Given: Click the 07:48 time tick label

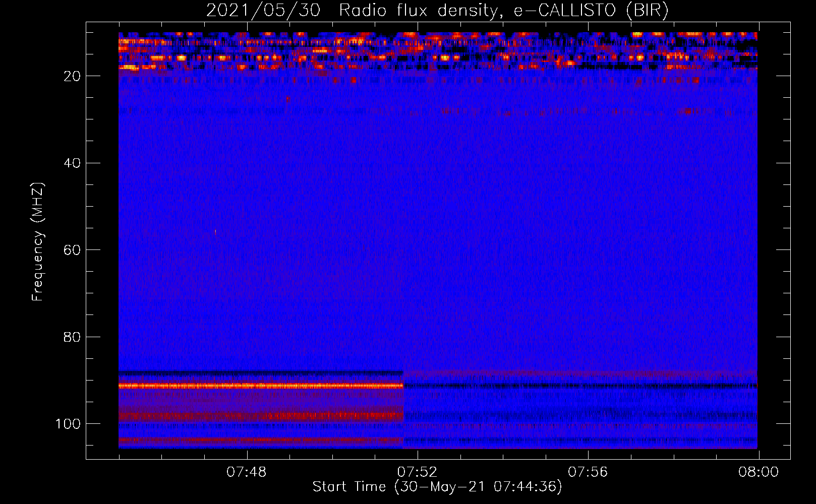Looking at the screenshot, I should 246,472.
